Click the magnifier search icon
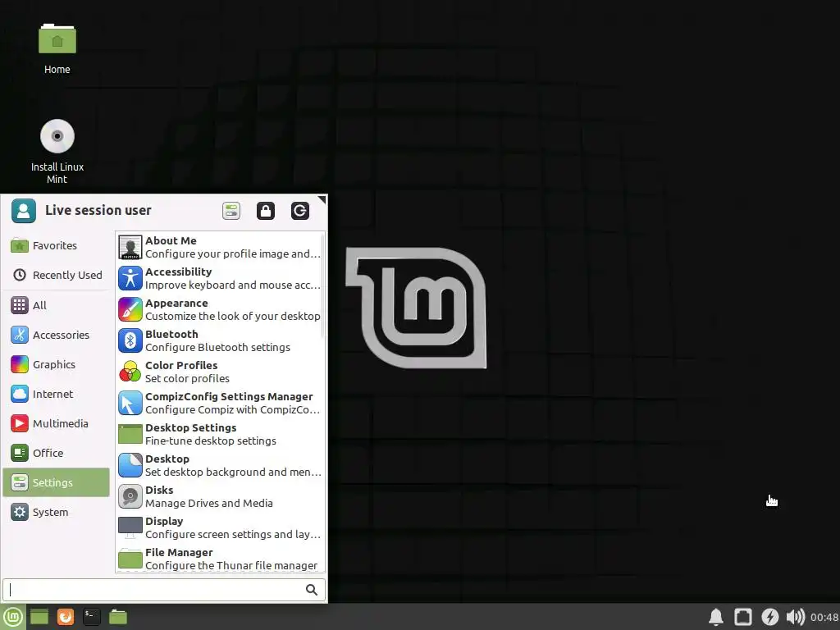Image resolution: width=840 pixels, height=630 pixels. pyautogui.click(x=311, y=590)
